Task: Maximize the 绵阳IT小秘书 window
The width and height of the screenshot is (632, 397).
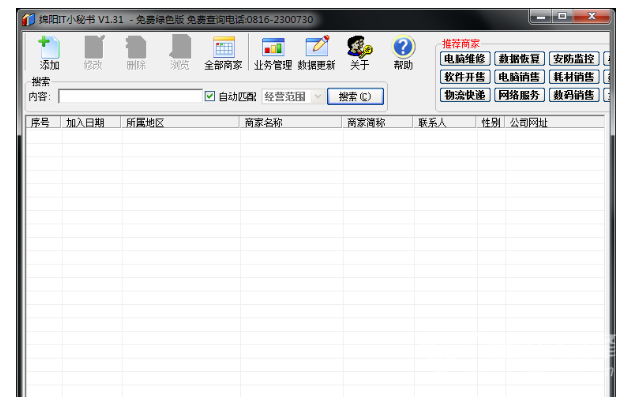Action: (562, 17)
